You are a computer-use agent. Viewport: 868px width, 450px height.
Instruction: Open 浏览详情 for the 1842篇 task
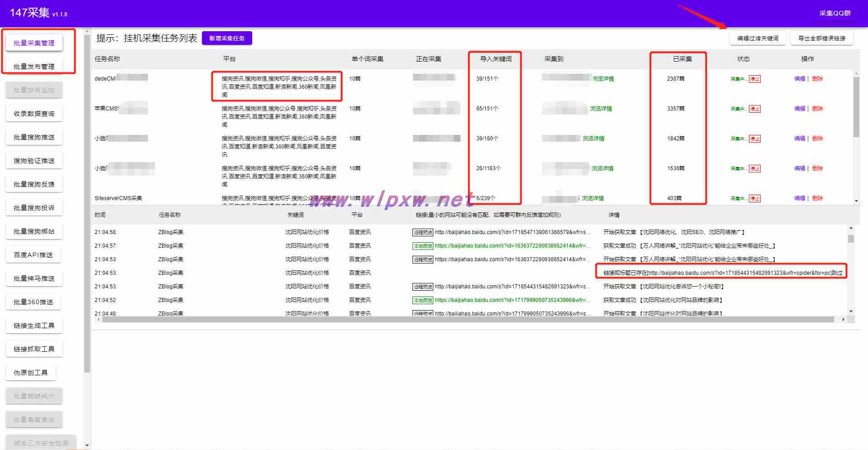click(593, 139)
